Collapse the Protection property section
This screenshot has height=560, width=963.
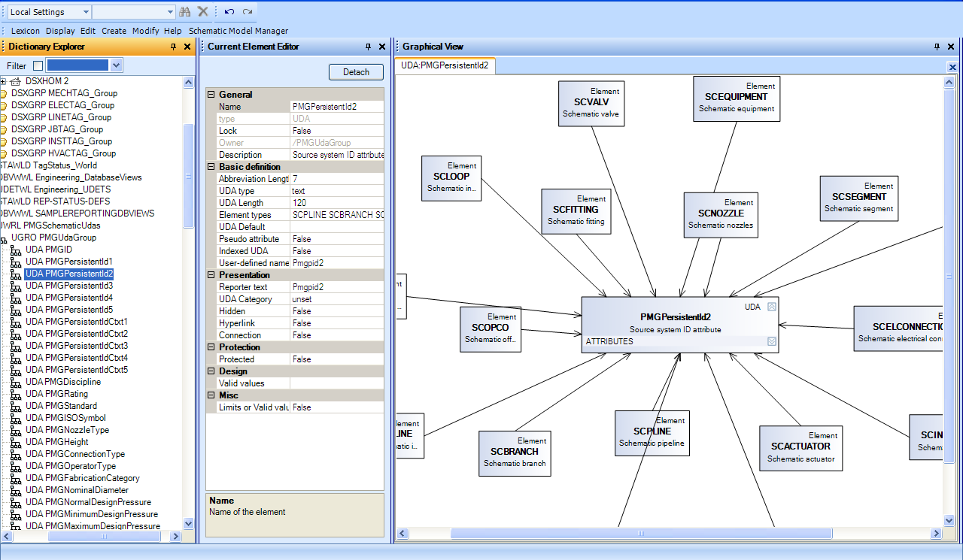(x=211, y=347)
